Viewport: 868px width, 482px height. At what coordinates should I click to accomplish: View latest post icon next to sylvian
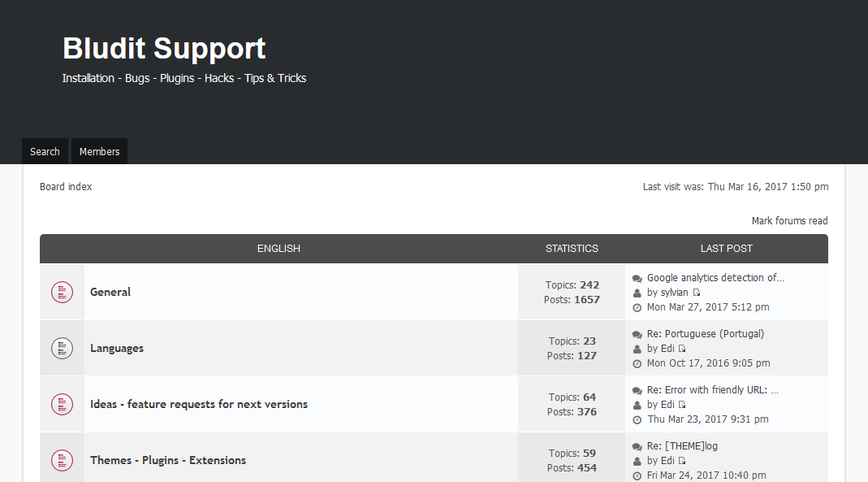coord(697,293)
